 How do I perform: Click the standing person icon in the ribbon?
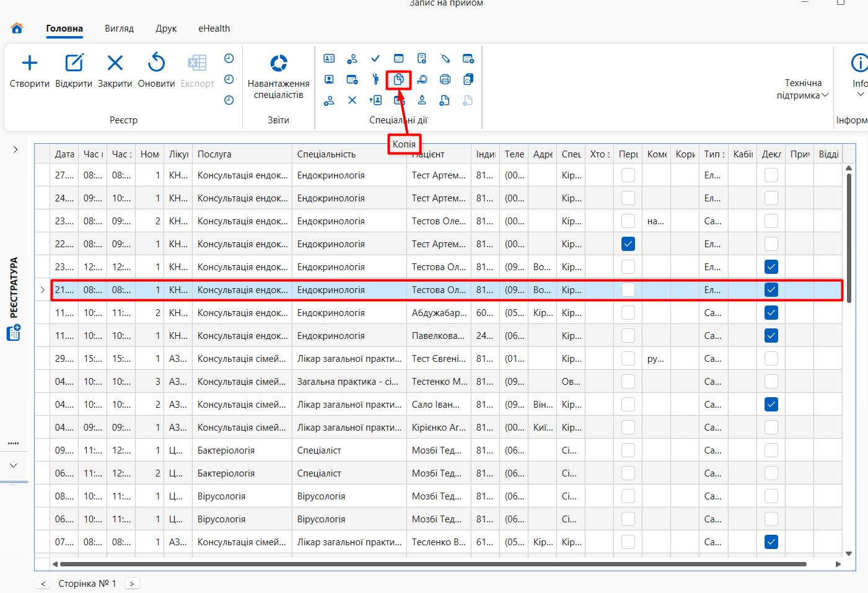(x=375, y=79)
